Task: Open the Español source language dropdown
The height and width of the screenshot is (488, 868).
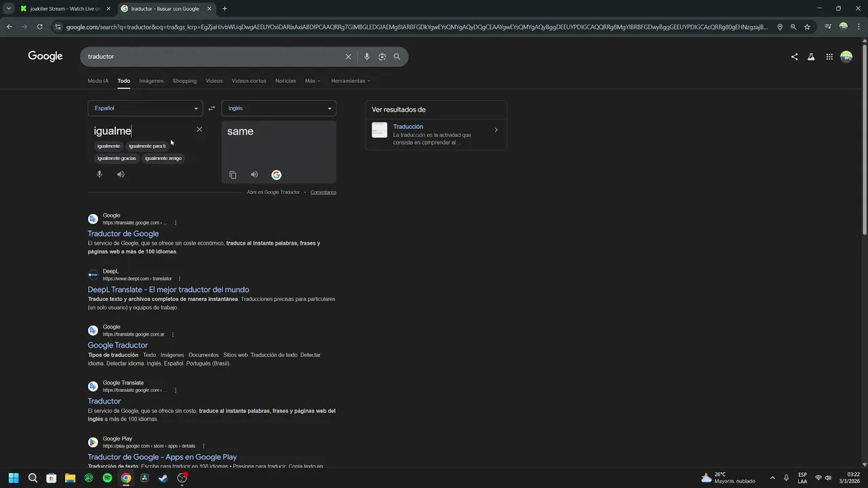Action: [x=145, y=108]
